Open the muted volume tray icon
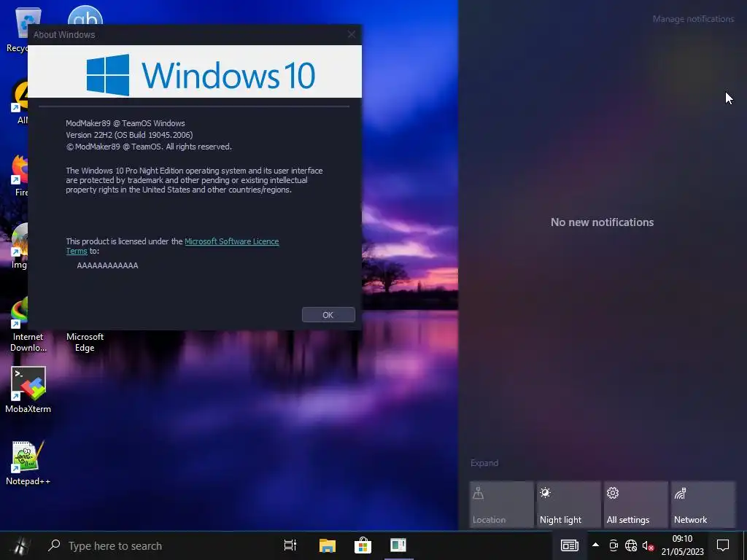 pos(648,545)
